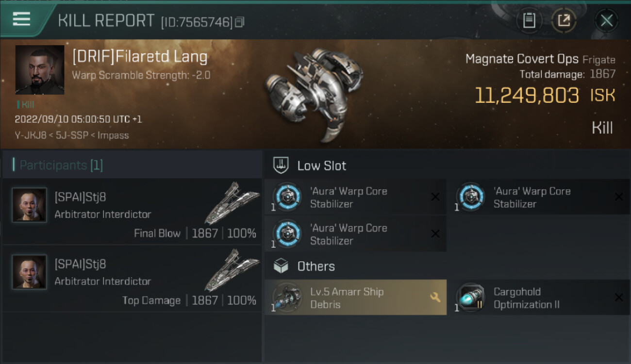Click the clipboard copy report icon
Image resolution: width=631 pixels, height=364 pixels.
point(529,20)
